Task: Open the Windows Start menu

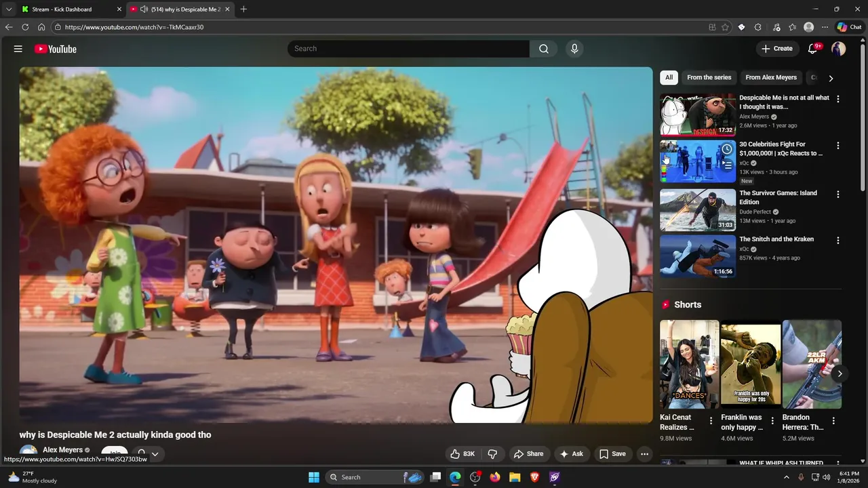Action: (314, 477)
